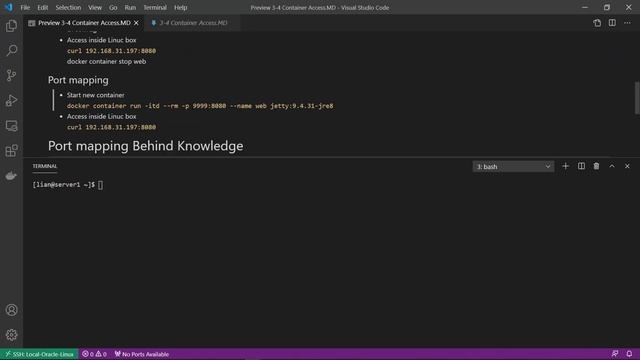The width and height of the screenshot is (640, 360).
Task: Click the terminal prompt input area
Action: (100, 185)
